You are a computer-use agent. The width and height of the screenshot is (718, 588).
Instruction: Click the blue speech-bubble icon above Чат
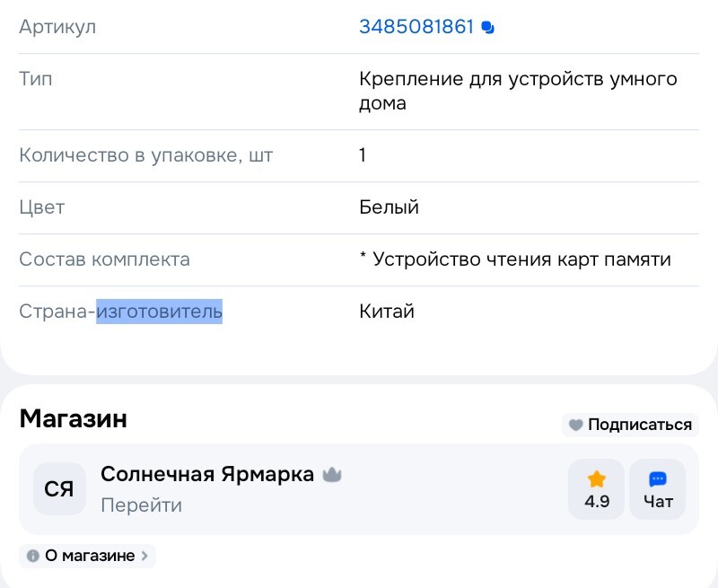point(658,478)
